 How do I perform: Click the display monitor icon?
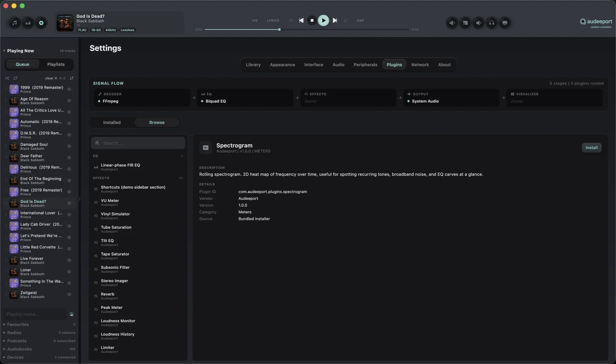(x=505, y=23)
